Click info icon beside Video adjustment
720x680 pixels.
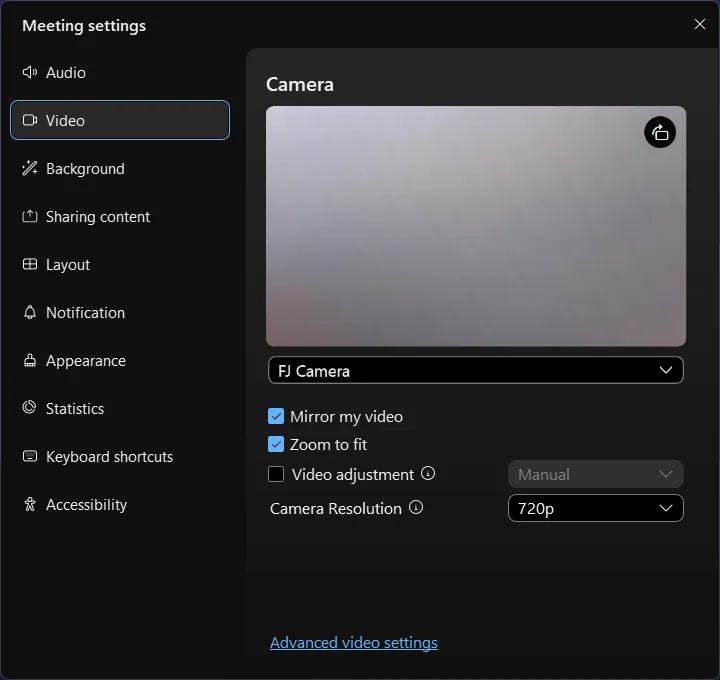pyautogui.click(x=428, y=474)
